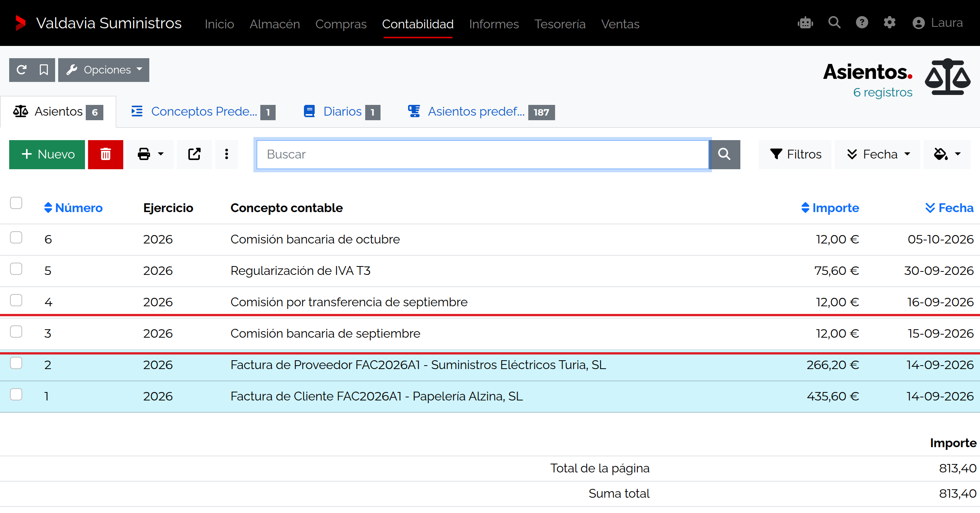
Task: Open the robot assistant icon
Action: coord(805,23)
